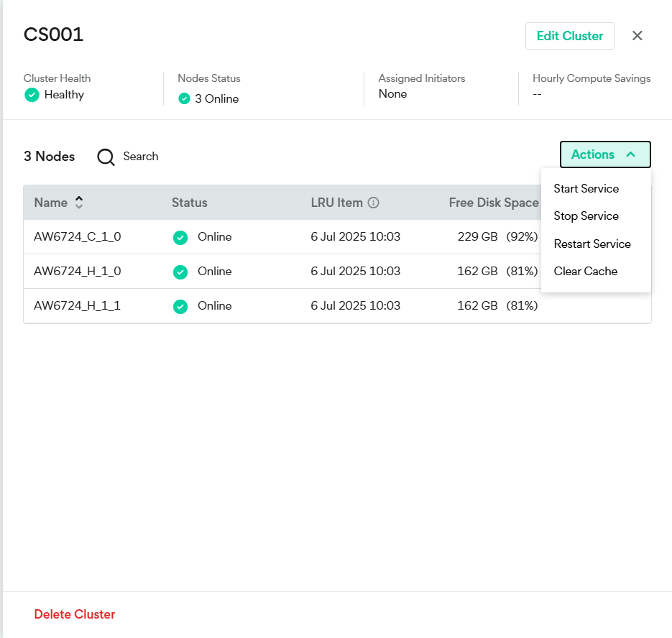Image resolution: width=672 pixels, height=638 pixels.
Task: Click Nodes Status green check icon
Action: [x=184, y=98]
